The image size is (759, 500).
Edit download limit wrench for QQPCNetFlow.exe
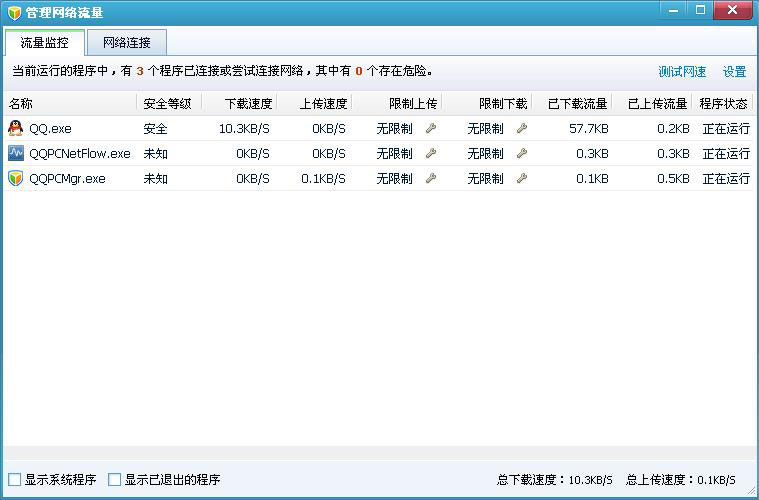coord(521,153)
